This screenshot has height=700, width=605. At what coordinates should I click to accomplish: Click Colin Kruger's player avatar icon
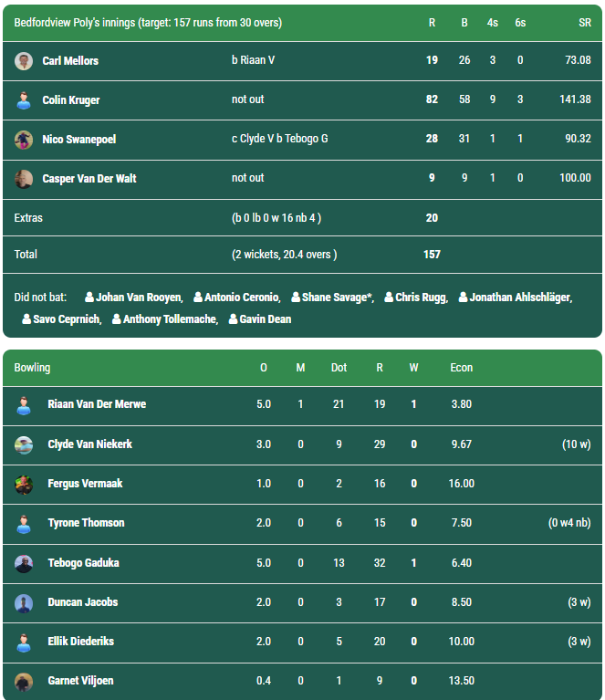pyautogui.click(x=24, y=100)
